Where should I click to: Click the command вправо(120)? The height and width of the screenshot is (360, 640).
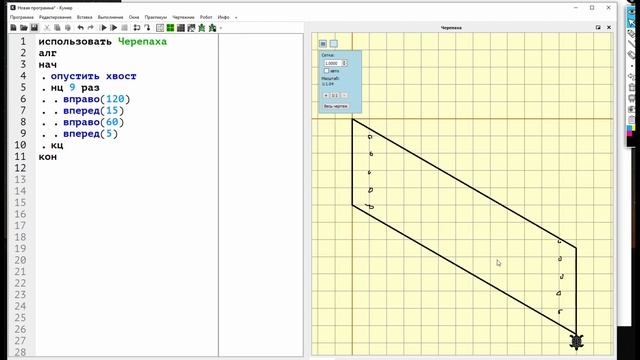pyautogui.click(x=96, y=99)
